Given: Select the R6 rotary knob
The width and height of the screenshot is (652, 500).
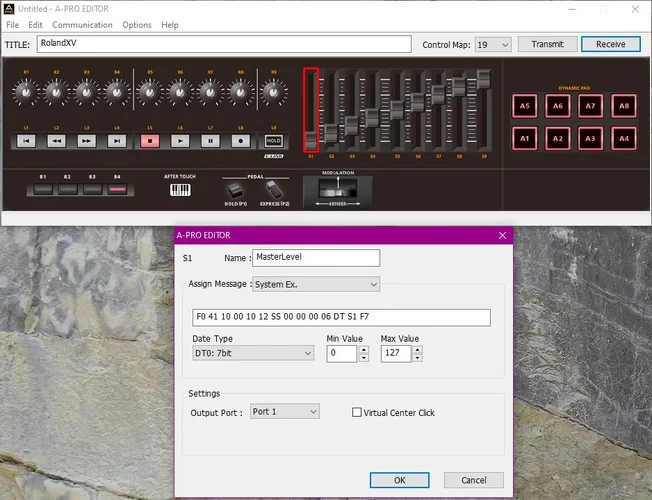Looking at the screenshot, I should click(x=180, y=92).
